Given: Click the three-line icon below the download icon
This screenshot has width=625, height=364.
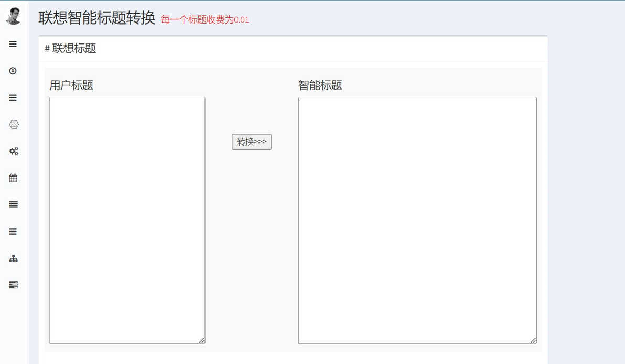Looking at the screenshot, I should pos(13,97).
